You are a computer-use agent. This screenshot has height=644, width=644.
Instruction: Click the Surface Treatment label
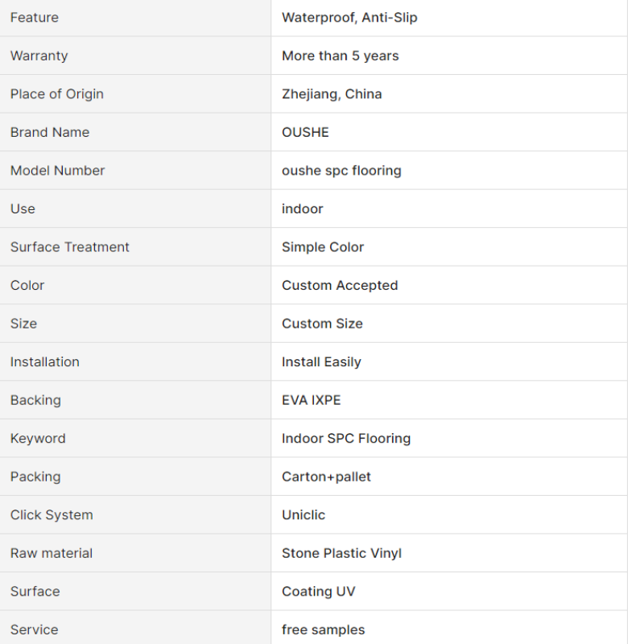click(x=70, y=247)
